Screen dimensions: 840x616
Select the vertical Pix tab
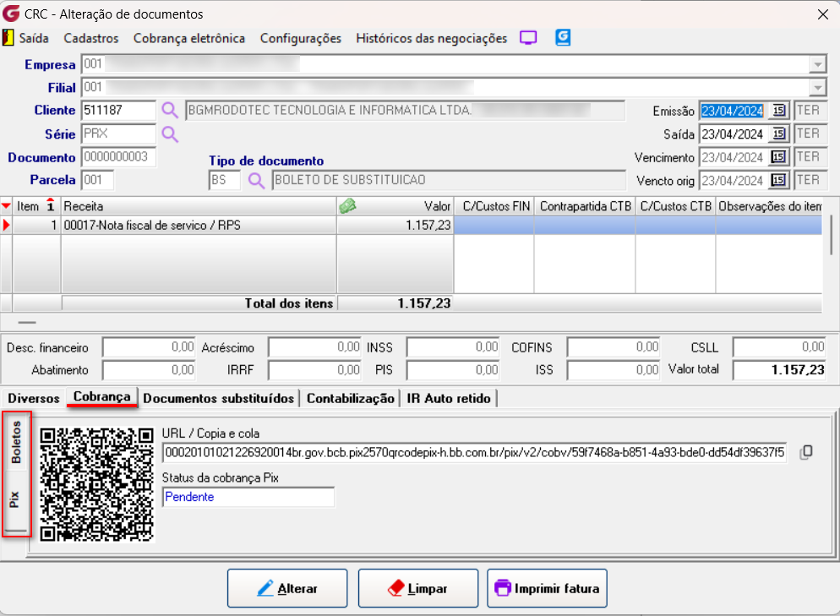tap(15, 499)
